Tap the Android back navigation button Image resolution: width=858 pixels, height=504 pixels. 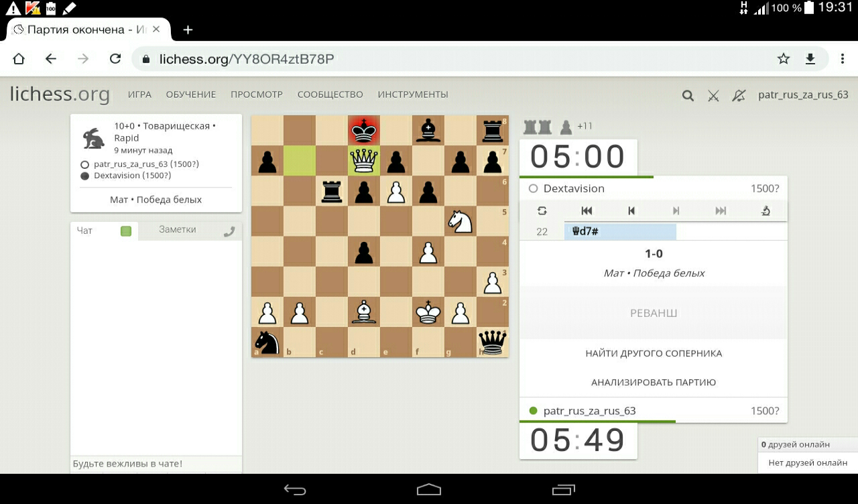point(295,489)
